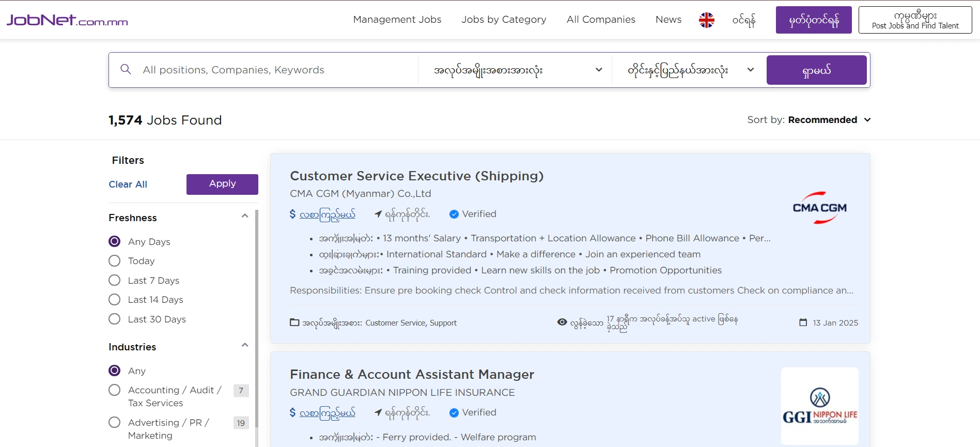Viewport: 980px width, 447px height.
Task: Select Last 7 Days freshness option
Action: pos(115,280)
